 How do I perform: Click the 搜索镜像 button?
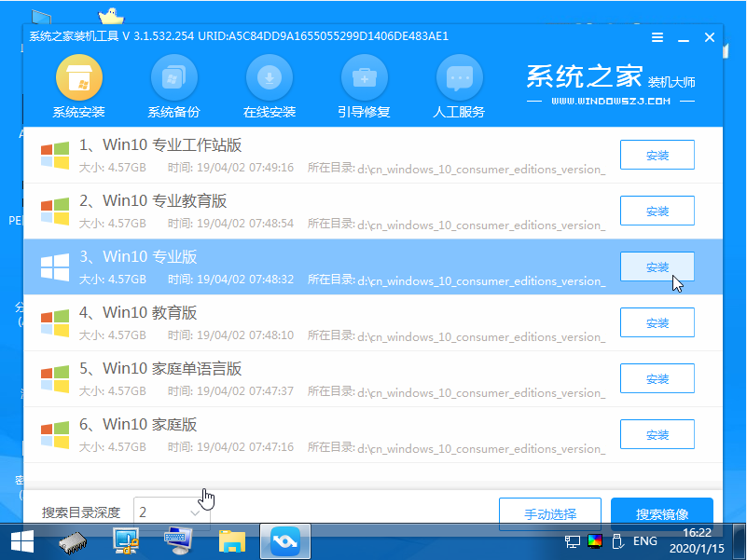(x=662, y=513)
